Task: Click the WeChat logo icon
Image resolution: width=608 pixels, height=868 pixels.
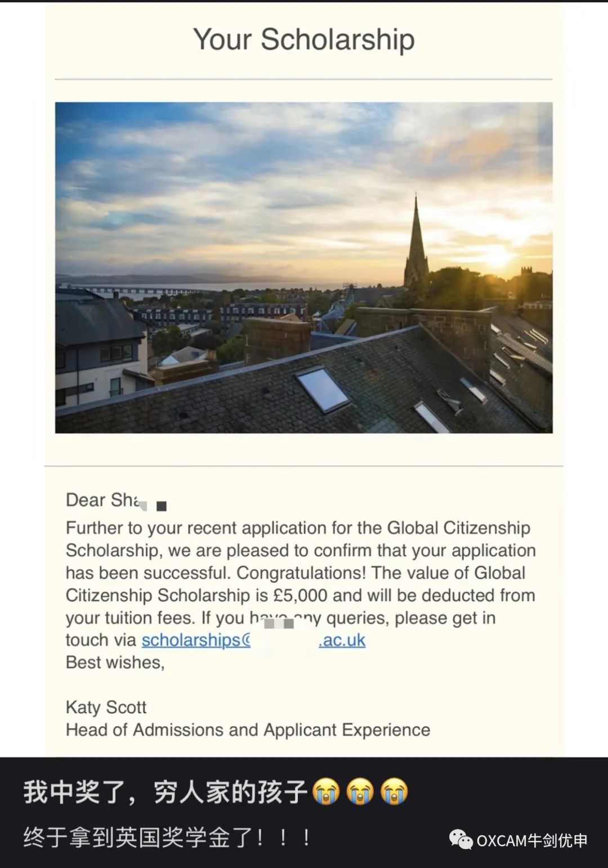Action: [x=461, y=840]
